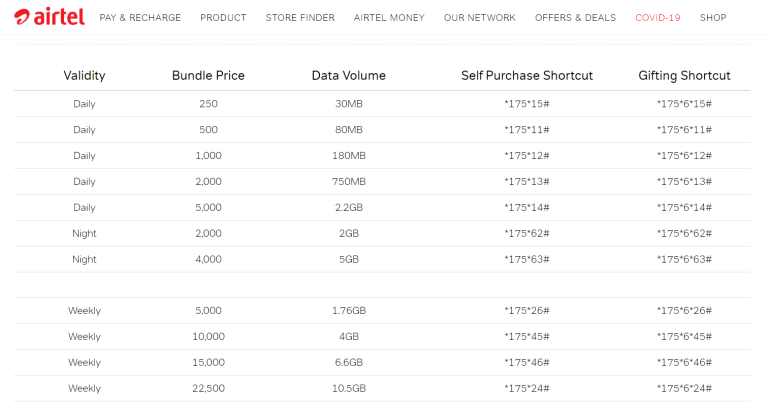
Task: Open the Product menu
Action: coord(223,18)
